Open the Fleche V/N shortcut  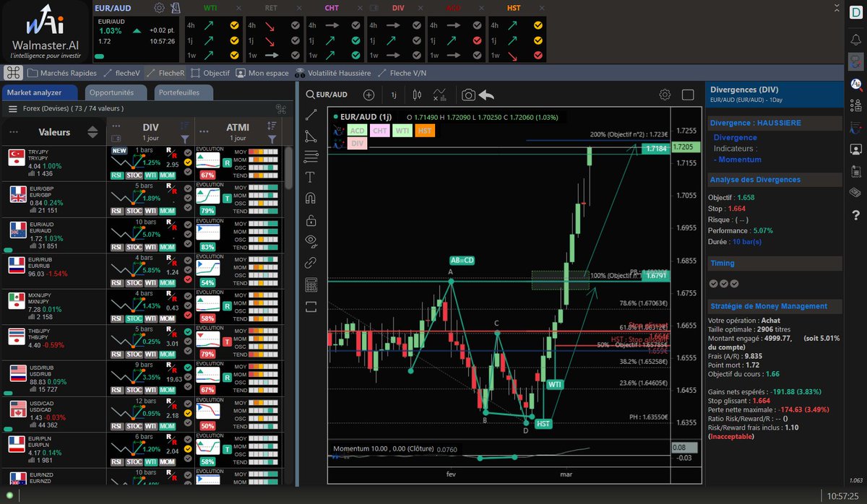(403, 73)
